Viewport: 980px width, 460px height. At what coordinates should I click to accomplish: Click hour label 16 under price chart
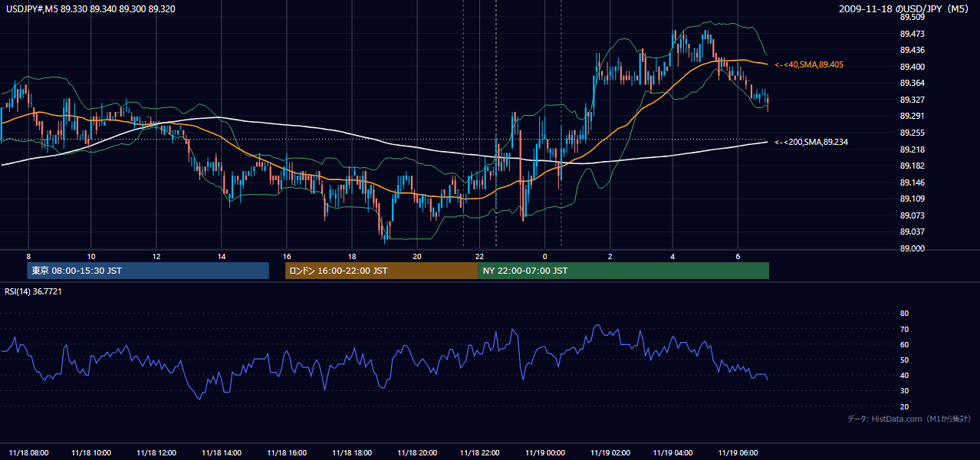pyautogui.click(x=287, y=256)
